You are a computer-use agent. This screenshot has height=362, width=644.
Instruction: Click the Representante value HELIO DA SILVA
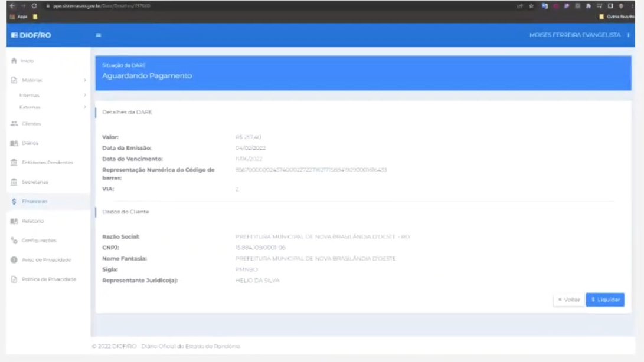(257, 281)
